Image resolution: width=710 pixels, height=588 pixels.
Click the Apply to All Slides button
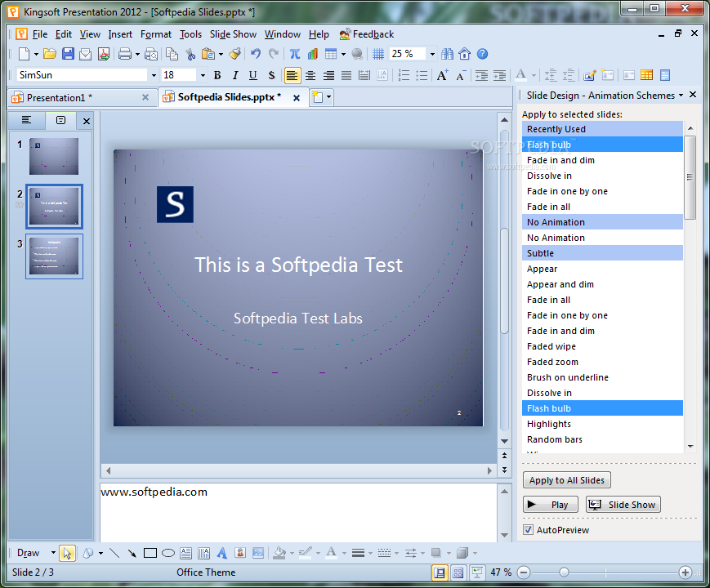566,480
